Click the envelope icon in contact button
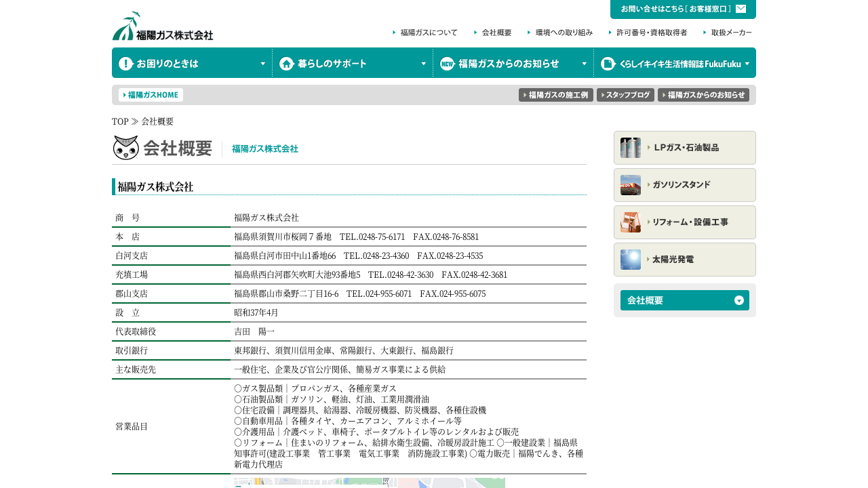The width and height of the screenshot is (868, 488). click(x=741, y=9)
